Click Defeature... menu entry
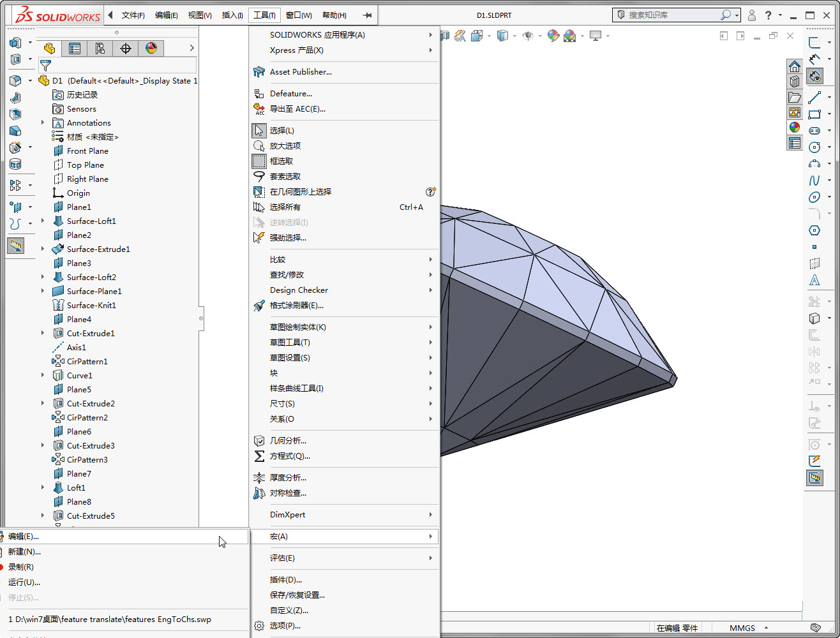The image size is (840, 638). (x=345, y=94)
